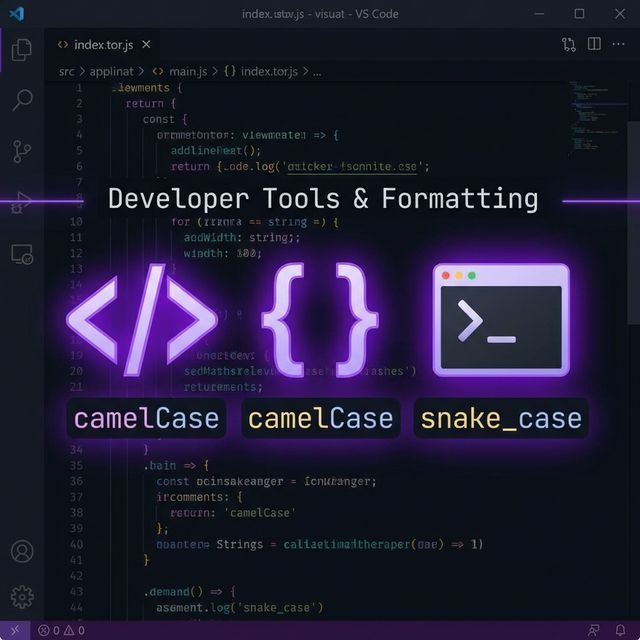Open the Source Control view
The height and width of the screenshot is (640, 640).
(x=21, y=151)
